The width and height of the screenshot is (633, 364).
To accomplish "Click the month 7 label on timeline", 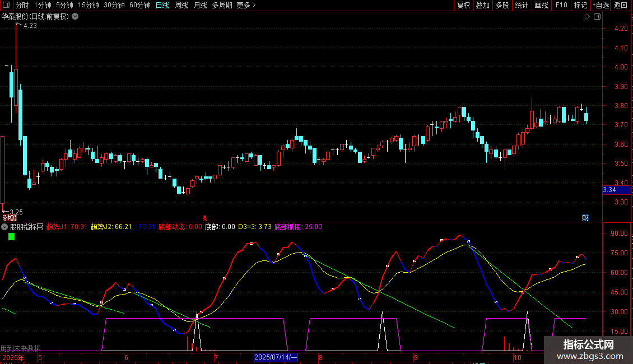I will click(x=216, y=357).
